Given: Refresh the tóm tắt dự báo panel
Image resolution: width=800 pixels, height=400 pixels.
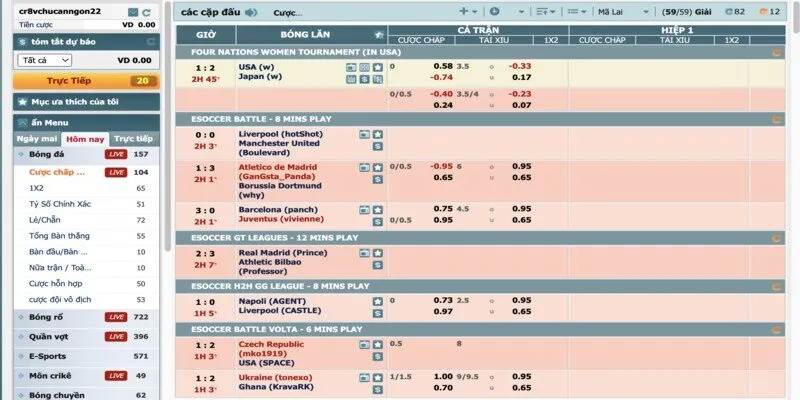Looking at the screenshot, I should pyautogui.click(x=151, y=41).
